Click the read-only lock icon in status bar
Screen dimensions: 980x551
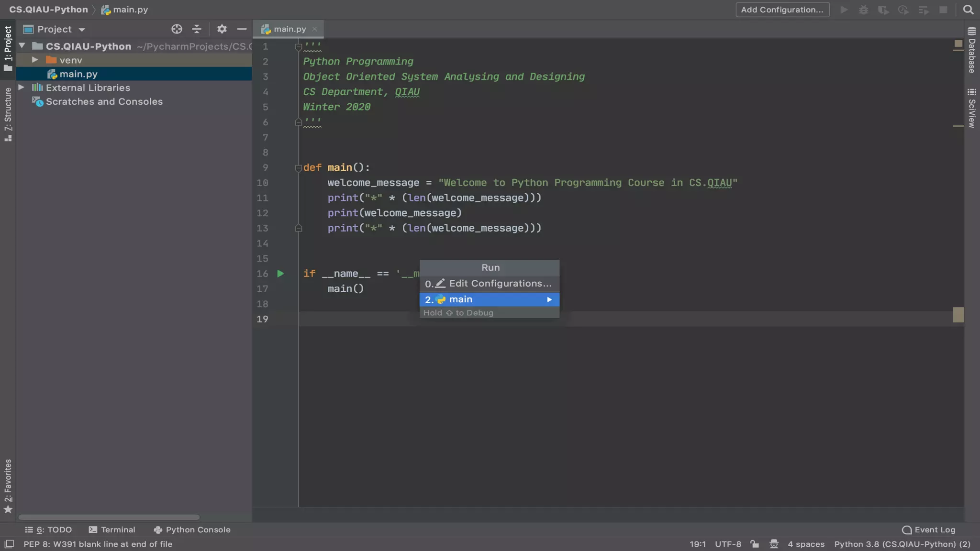755,544
